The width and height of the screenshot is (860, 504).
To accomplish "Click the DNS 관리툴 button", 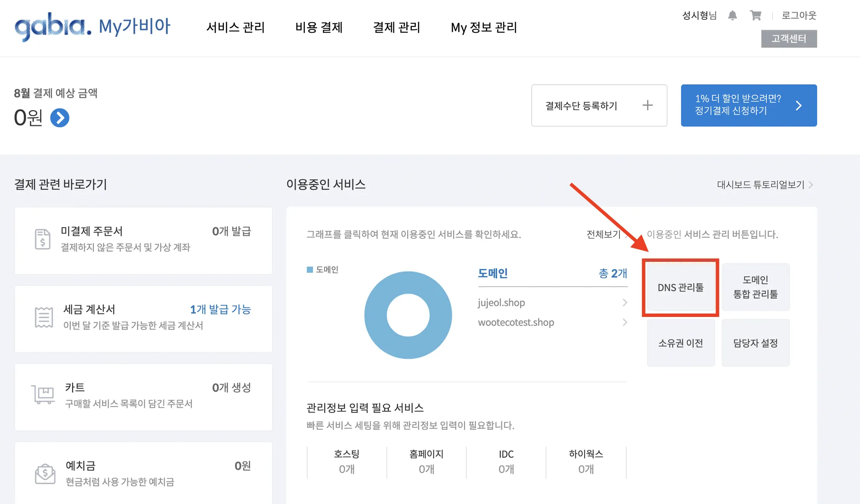I will 680,287.
